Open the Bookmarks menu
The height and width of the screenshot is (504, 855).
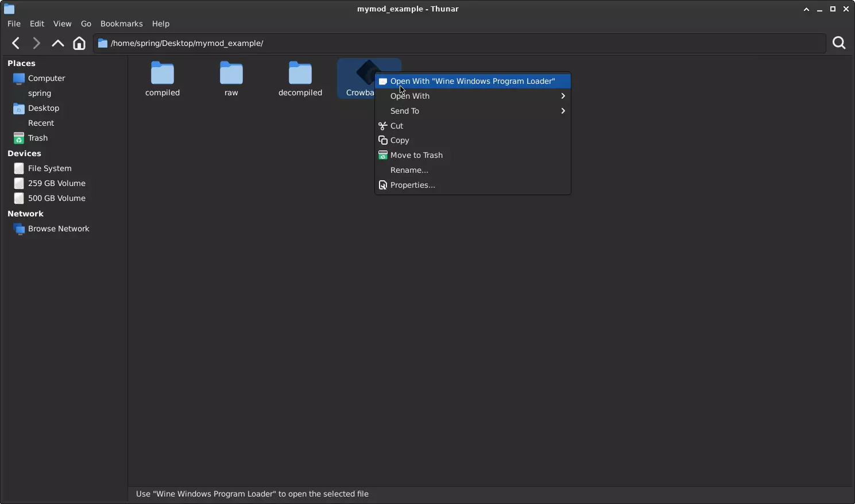click(x=121, y=24)
